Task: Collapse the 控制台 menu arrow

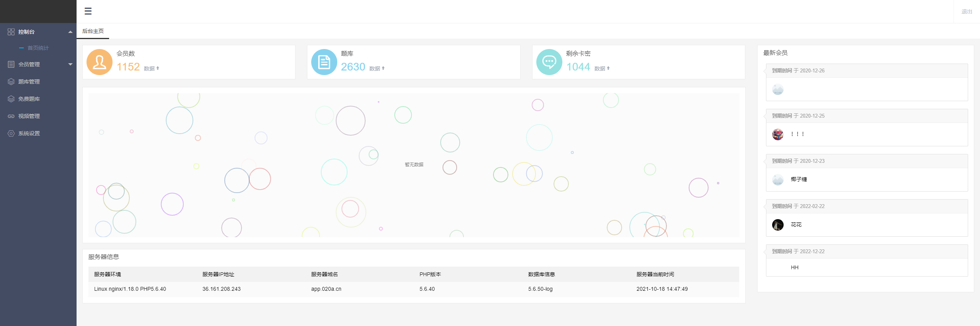Action: 70,32
